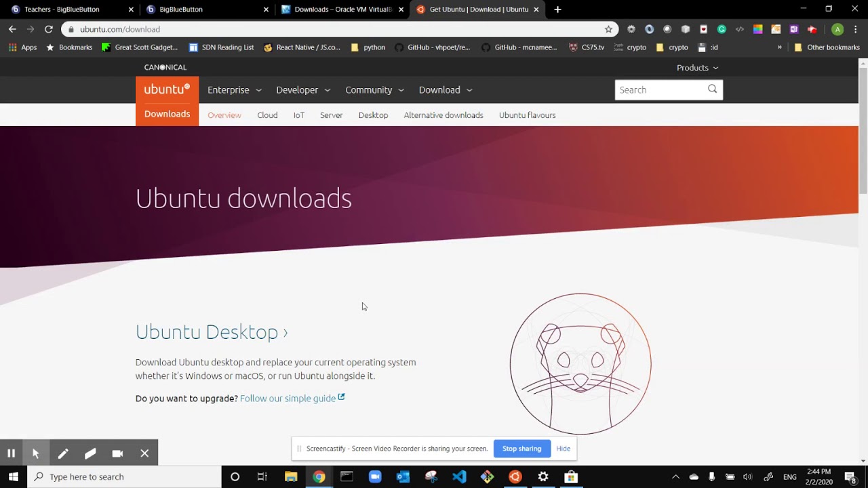Close the Get Ubuntu Download tab
This screenshot has height=488, width=868.
536,9
